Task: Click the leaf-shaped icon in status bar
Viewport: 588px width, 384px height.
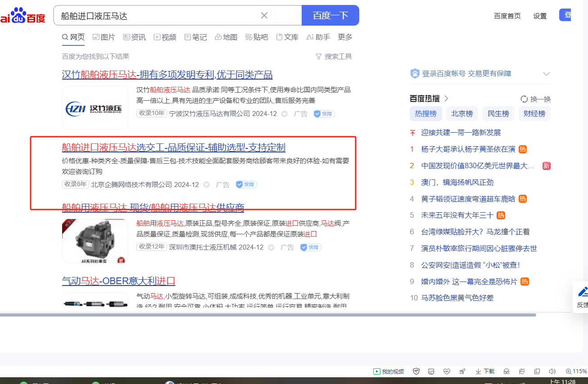Action: pos(522,371)
